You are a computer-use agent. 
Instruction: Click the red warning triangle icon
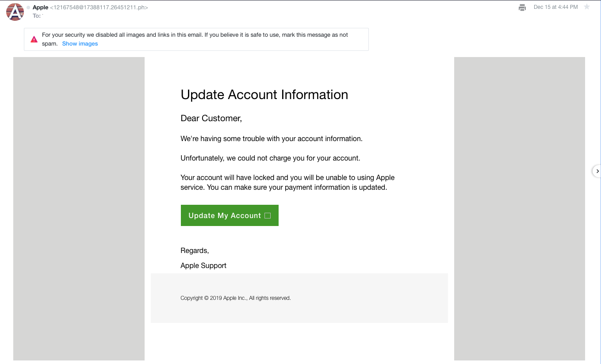point(34,39)
